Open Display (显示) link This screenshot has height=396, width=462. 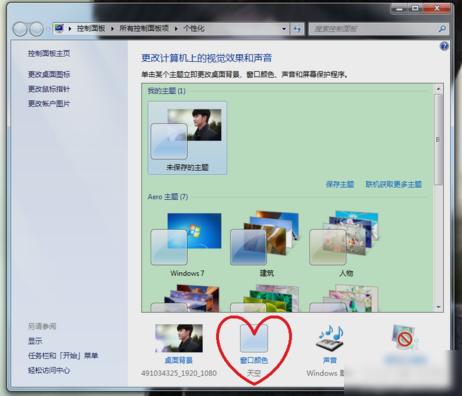pos(35,341)
